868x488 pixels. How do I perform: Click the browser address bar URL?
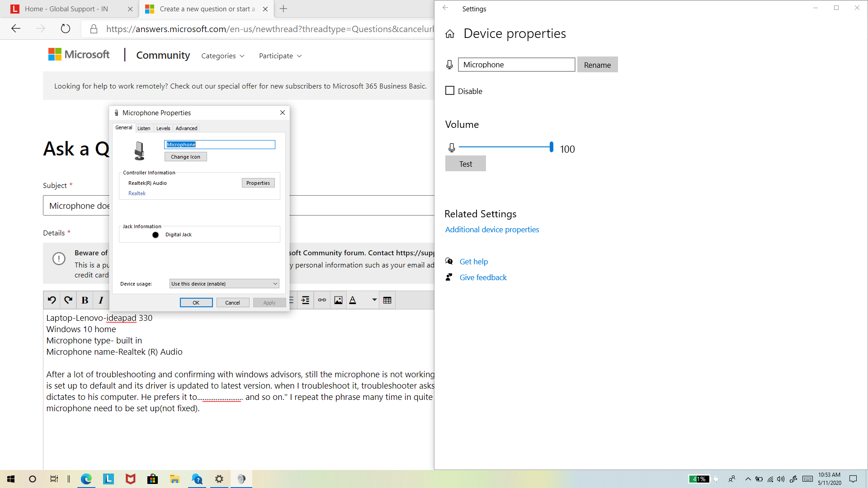pos(270,29)
